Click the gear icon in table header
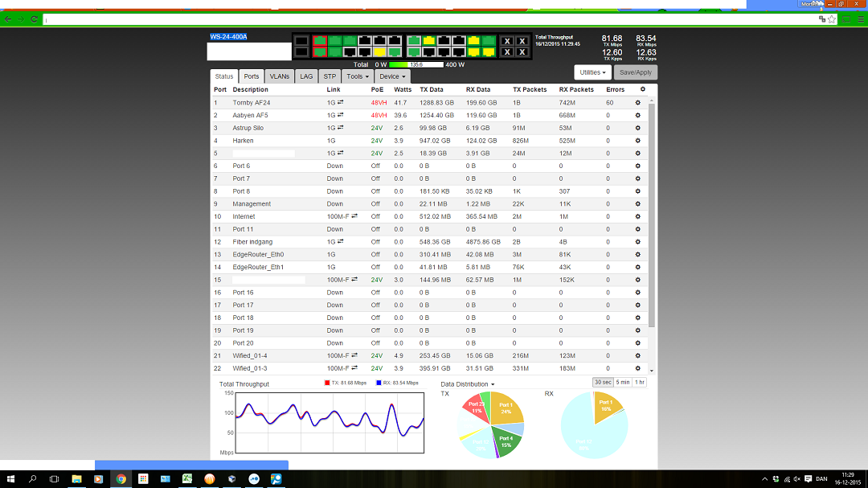Screen dimensions: 868x488 point(642,89)
